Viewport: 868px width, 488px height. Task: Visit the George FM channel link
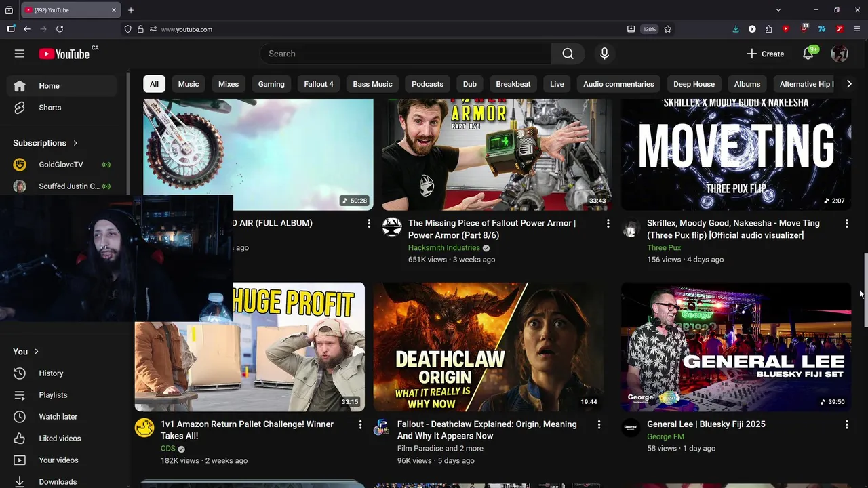[665, 436]
